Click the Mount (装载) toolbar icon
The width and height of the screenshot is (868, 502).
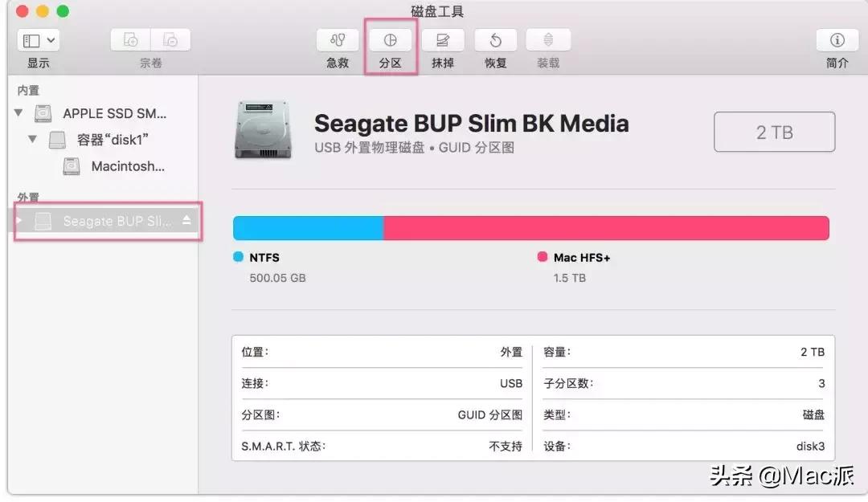click(x=548, y=40)
